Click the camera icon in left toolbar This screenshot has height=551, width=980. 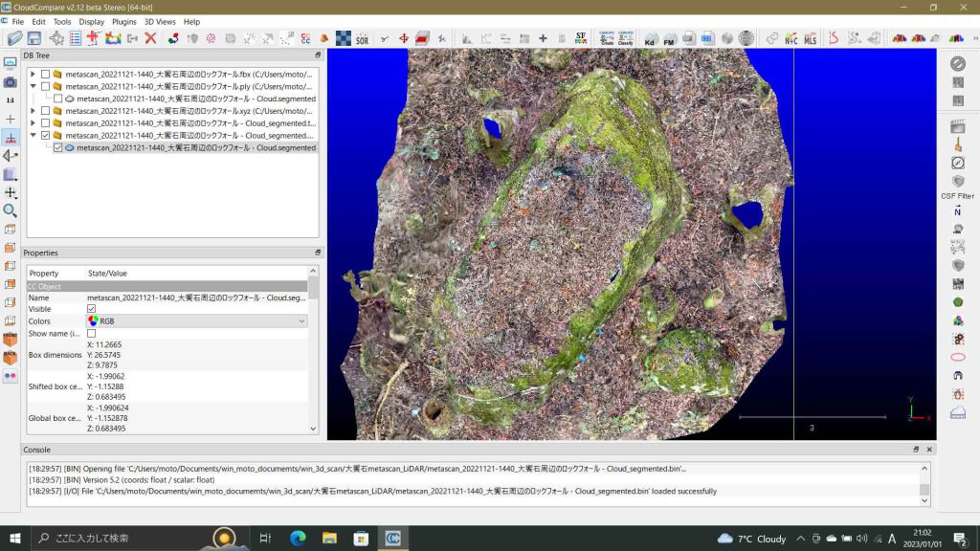coord(11,83)
